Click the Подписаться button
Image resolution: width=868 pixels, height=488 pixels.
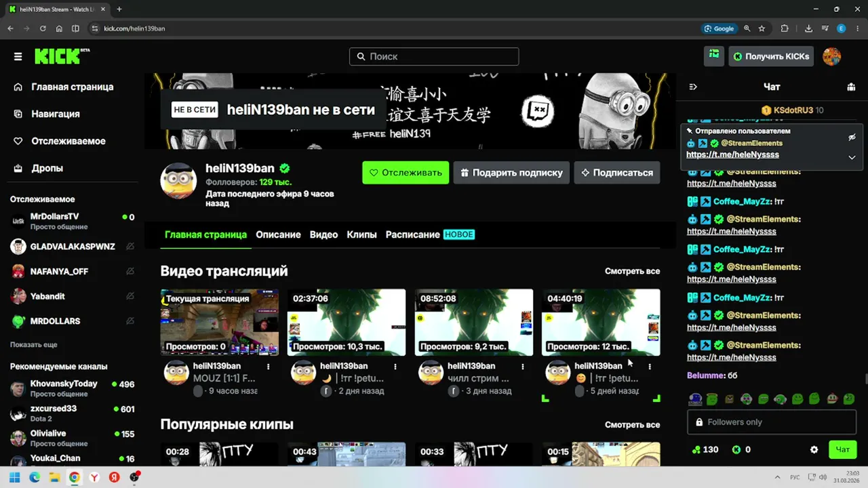616,173
